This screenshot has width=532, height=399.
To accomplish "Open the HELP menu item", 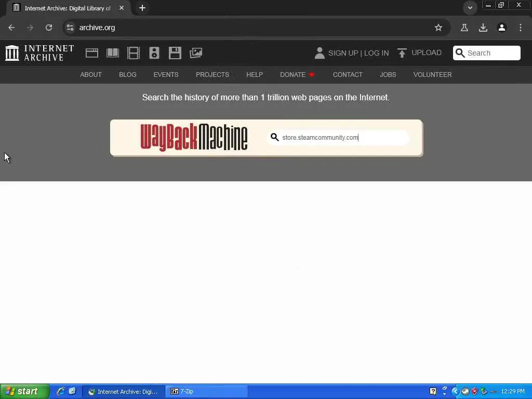I will pos(255,75).
